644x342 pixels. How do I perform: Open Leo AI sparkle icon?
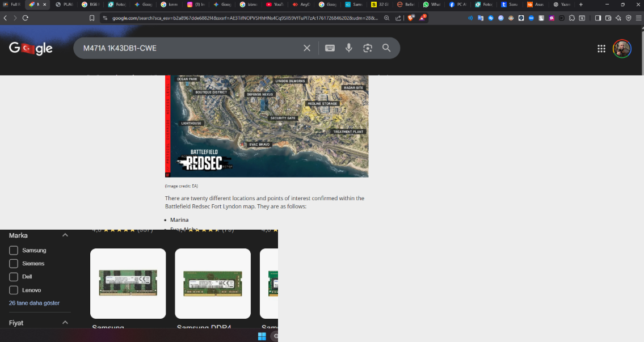(x=618, y=18)
